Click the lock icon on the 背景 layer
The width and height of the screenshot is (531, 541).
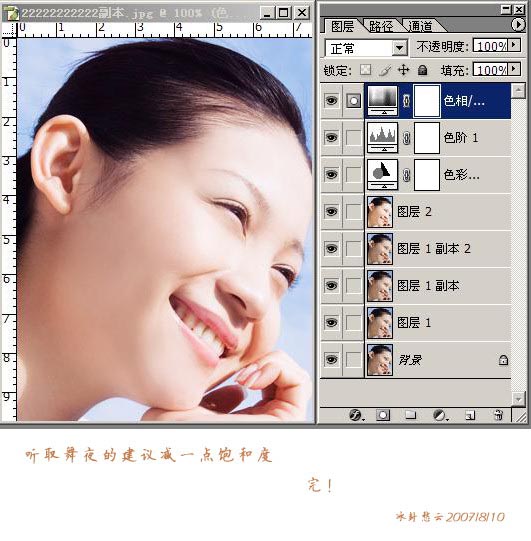coord(503,360)
